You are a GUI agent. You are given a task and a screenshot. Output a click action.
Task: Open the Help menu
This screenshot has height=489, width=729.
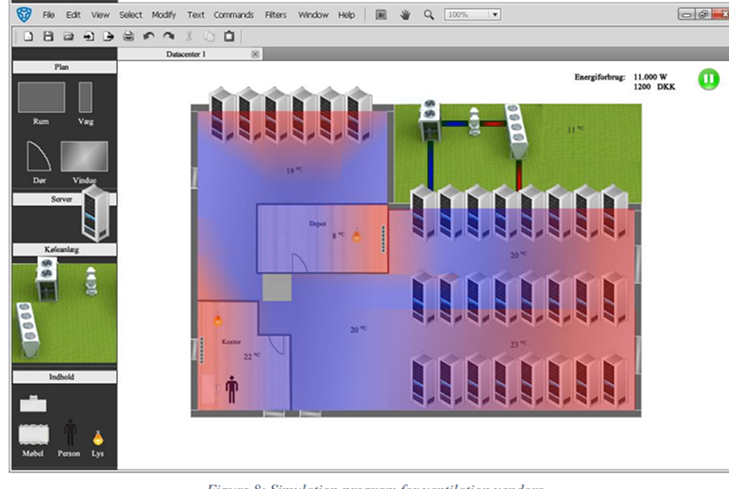(346, 15)
